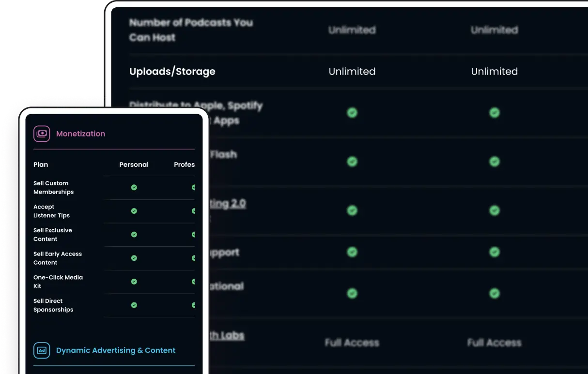Click Personal checkmark for Sell Custom Memberships
This screenshot has height=374, width=588.
coord(134,187)
